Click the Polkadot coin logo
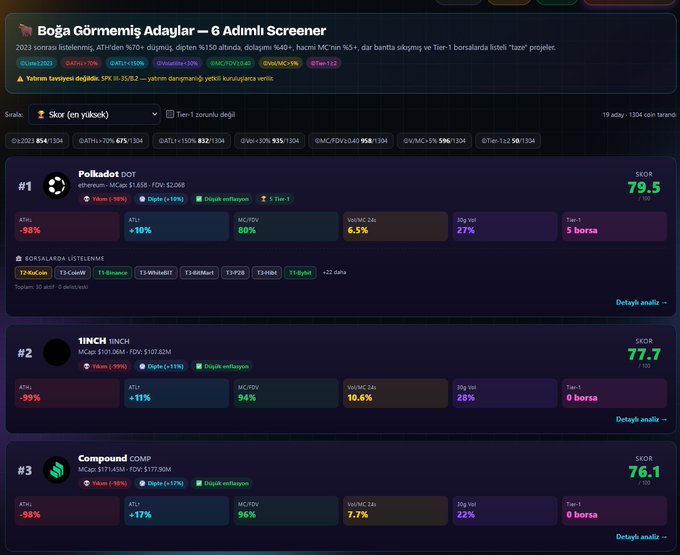The image size is (680, 555). [x=57, y=186]
